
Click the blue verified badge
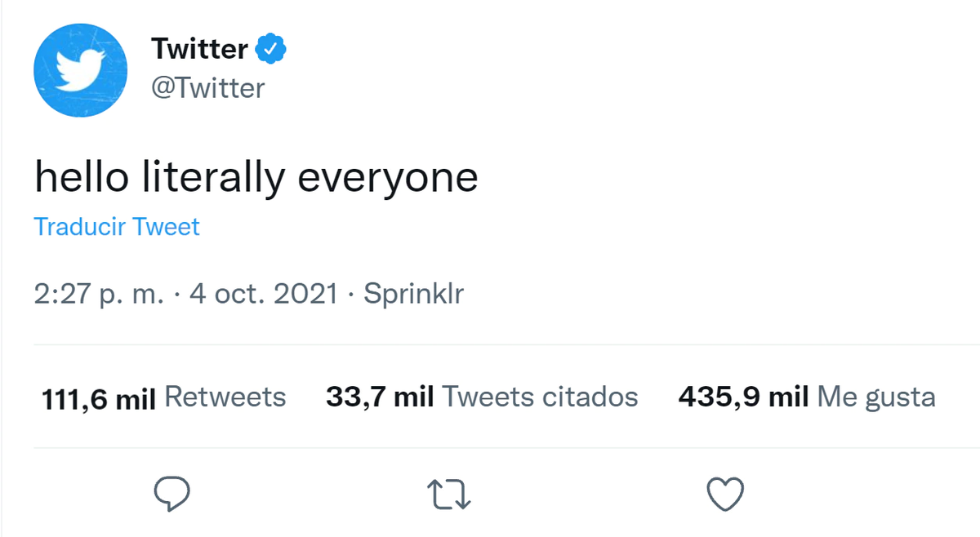(x=270, y=50)
